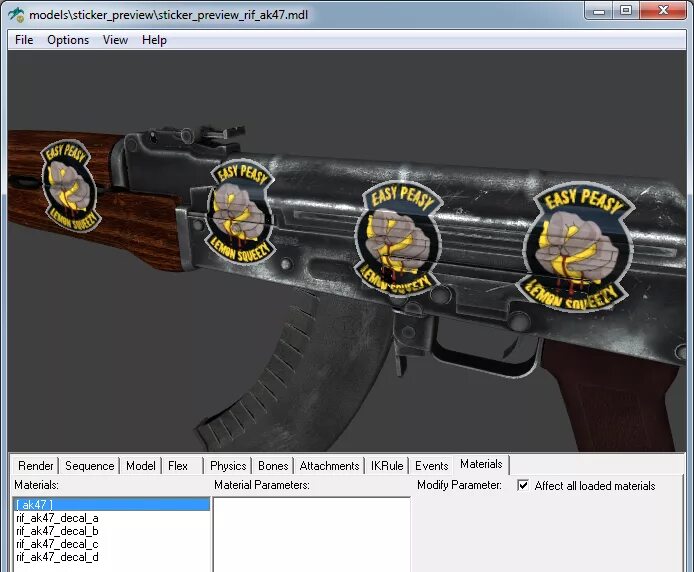This screenshot has width=694, height=572.
Task: Open the Help menu
Action: click(154, 40)
